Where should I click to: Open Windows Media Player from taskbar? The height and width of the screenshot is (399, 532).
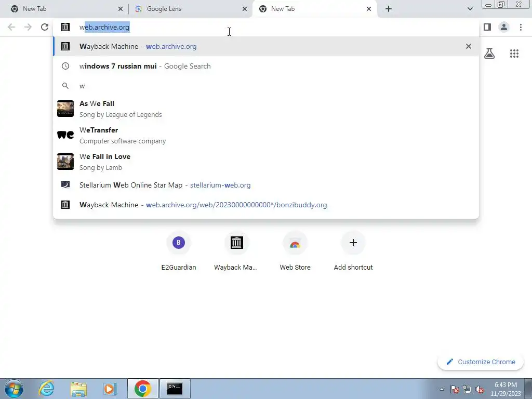click(110, 389)
